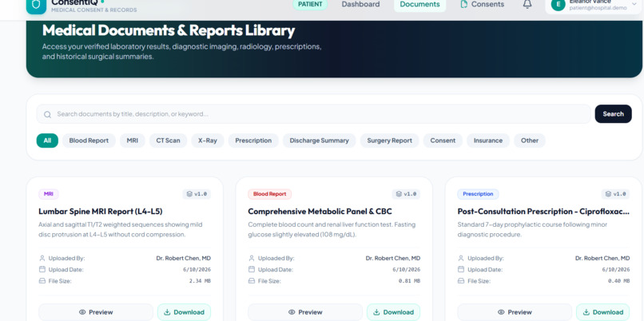Filter by Insurance chip
Screen dimensions: 644x321
pos(488,141)
